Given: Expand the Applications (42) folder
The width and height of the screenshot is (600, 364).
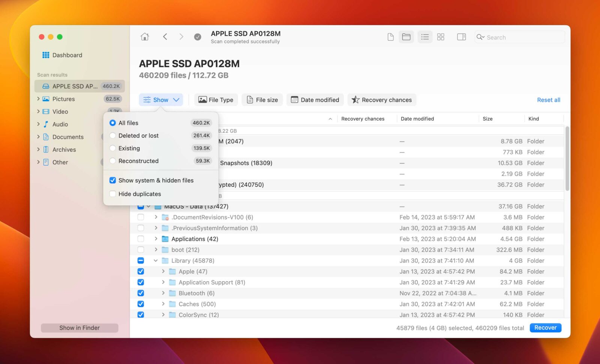Looking at the screenshot, I should 156,239.
